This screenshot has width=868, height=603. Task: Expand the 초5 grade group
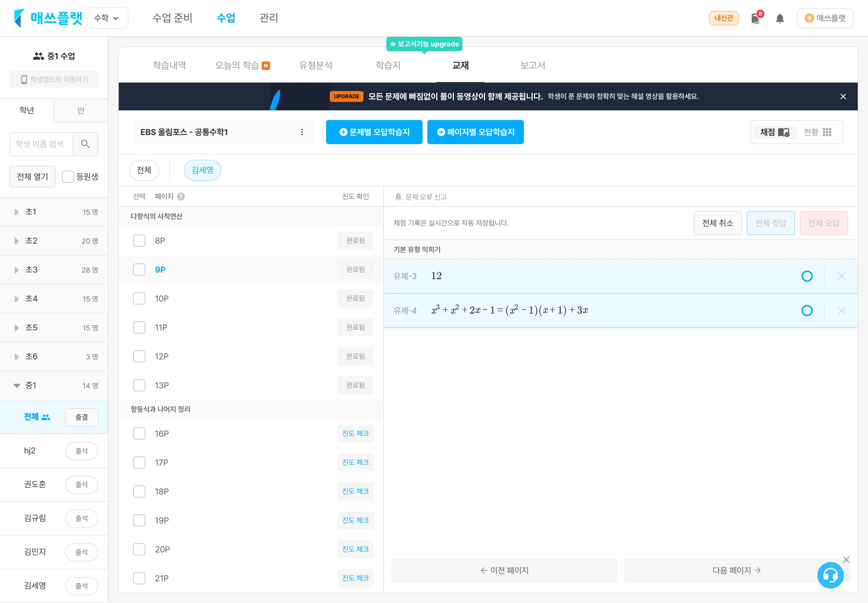[54, 327]
